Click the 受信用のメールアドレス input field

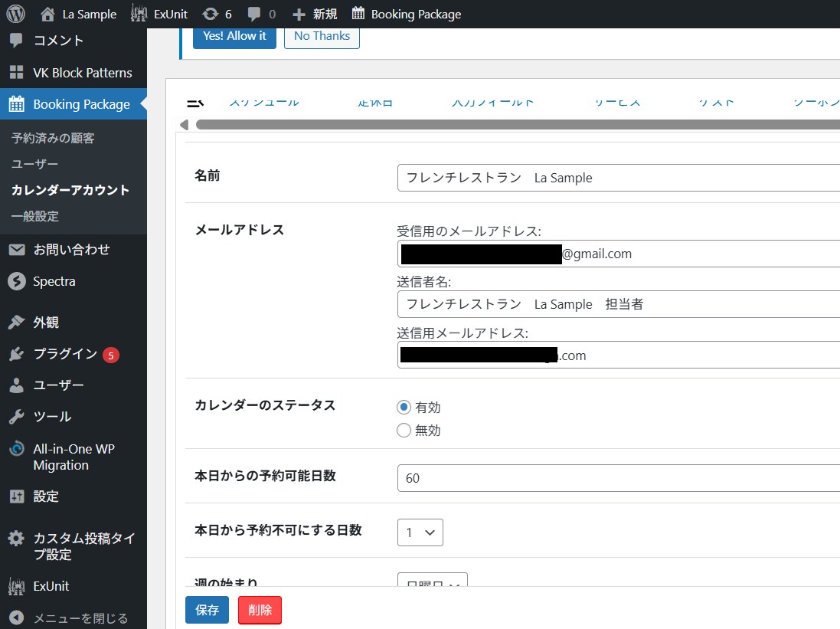click(619, 254)
